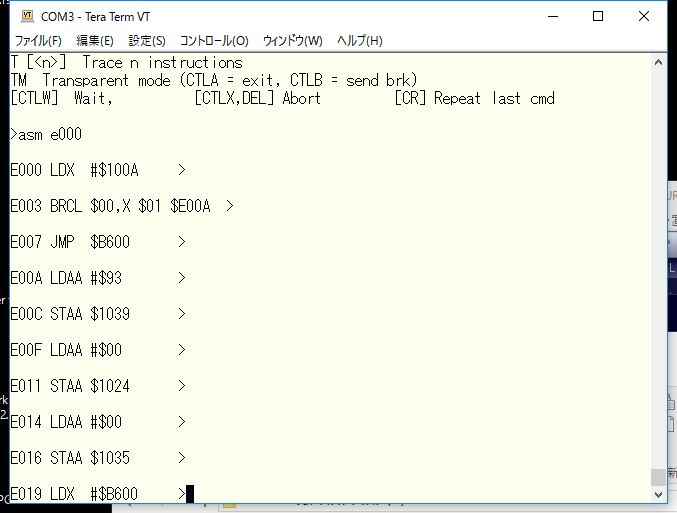The image size is (677, 513).
Task: Open the ファイル(F) menu
Action: click(38, 41)
